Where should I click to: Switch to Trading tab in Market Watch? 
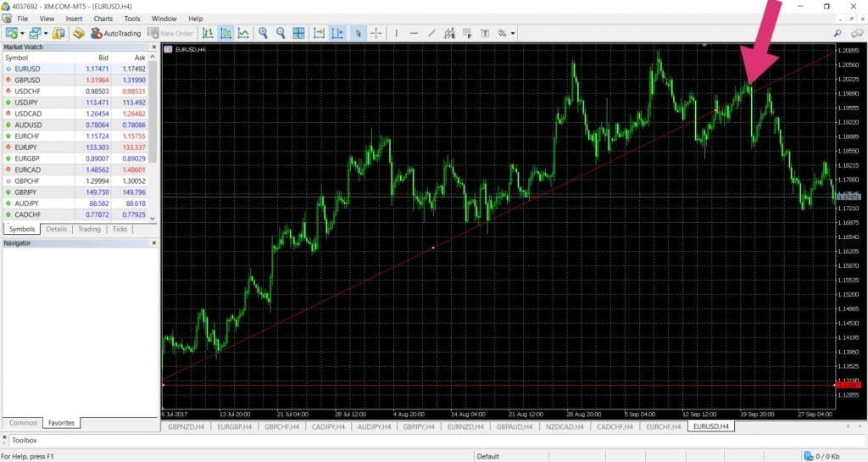click(x=89, y=229)
